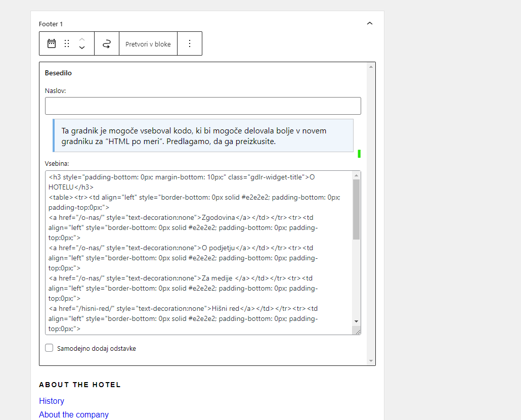Click into the Vsebina HTML textarea
This screenshot has width=521, height=420.
pos(199,253)
